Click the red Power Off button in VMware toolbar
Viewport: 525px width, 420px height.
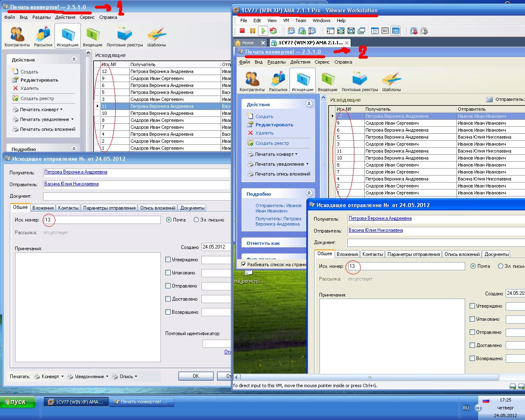[242, 31]
